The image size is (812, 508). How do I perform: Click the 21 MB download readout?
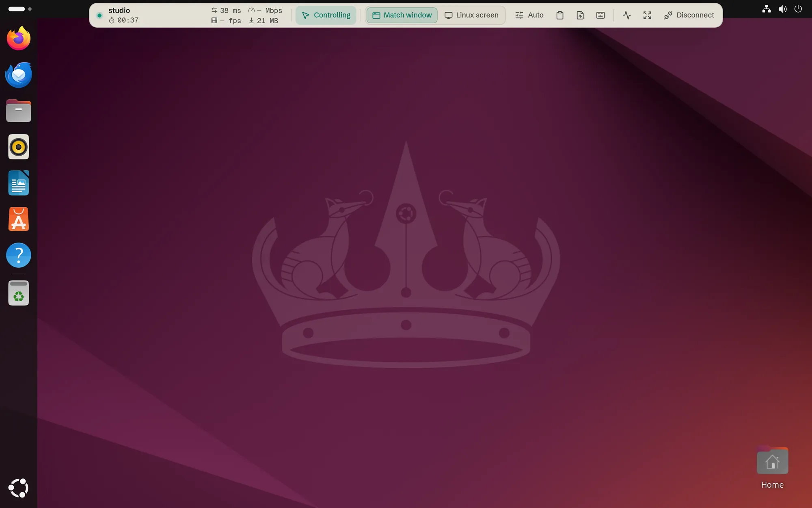point(263,20)
